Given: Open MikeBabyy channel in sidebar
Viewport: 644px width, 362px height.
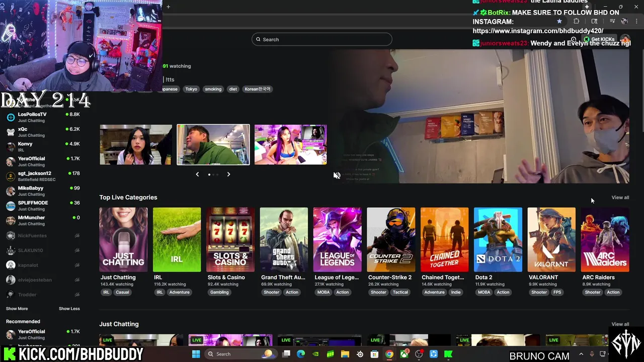Looking at the screenshot, I should tap(42, 191).
